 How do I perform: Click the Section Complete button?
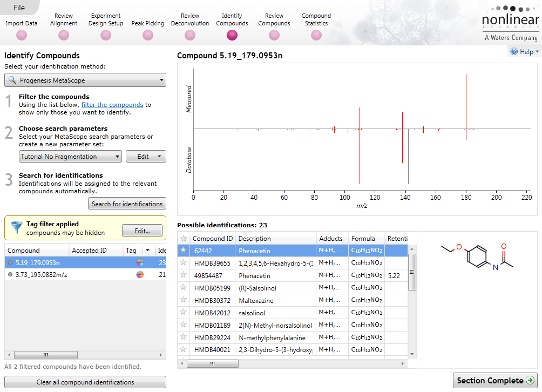(495, 380)
